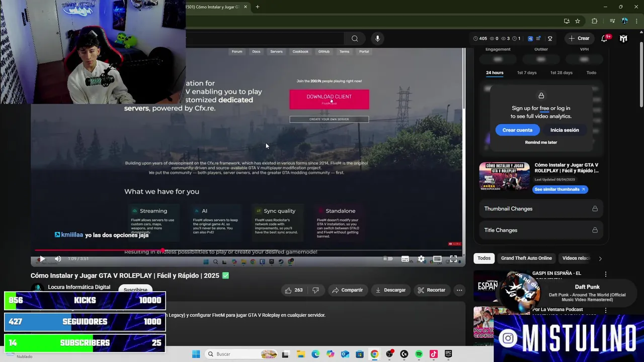Click Inicia sesión button

coord(565,130)
